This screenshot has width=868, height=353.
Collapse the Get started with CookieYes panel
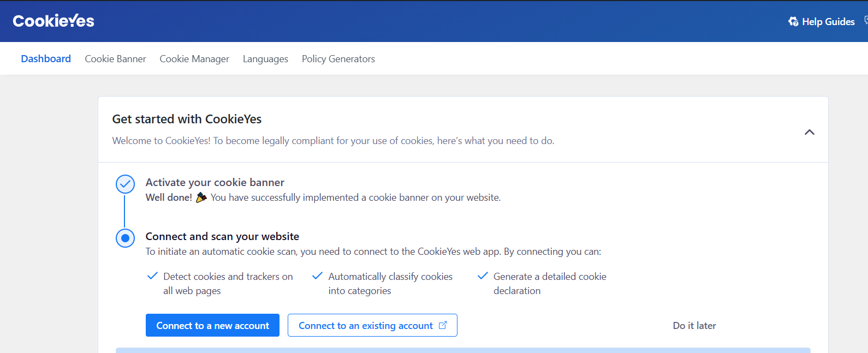coord(810,132)
